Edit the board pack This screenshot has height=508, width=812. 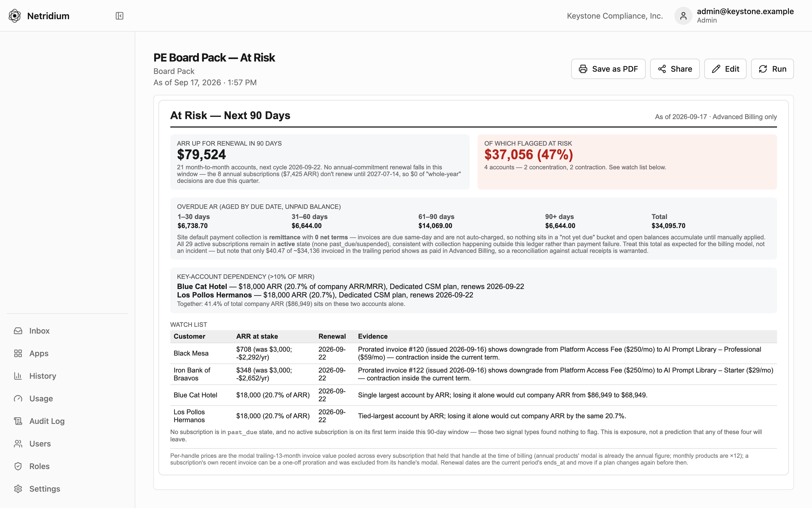click(725, 69)
